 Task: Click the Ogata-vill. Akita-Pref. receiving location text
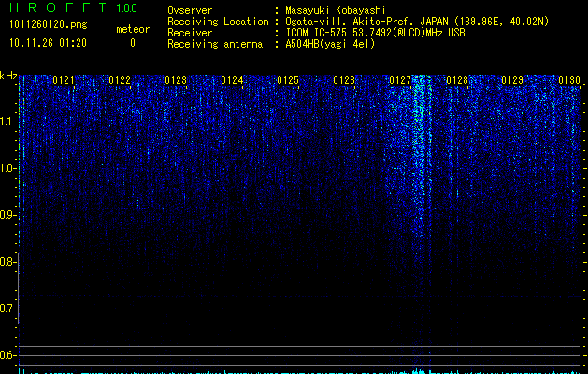tap(417, 22)
